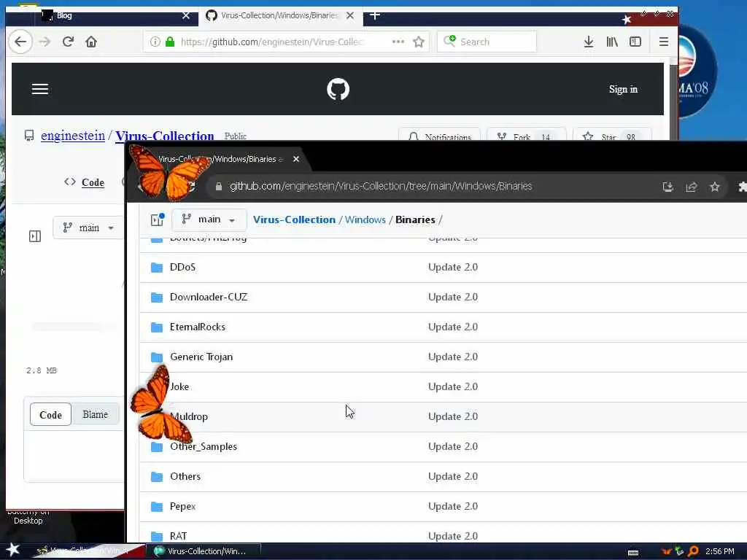Click Chrome address bar with github.com URL
The width and height of the screenshot is (747, 560).
pyautogui.click(x=381, y=186)
